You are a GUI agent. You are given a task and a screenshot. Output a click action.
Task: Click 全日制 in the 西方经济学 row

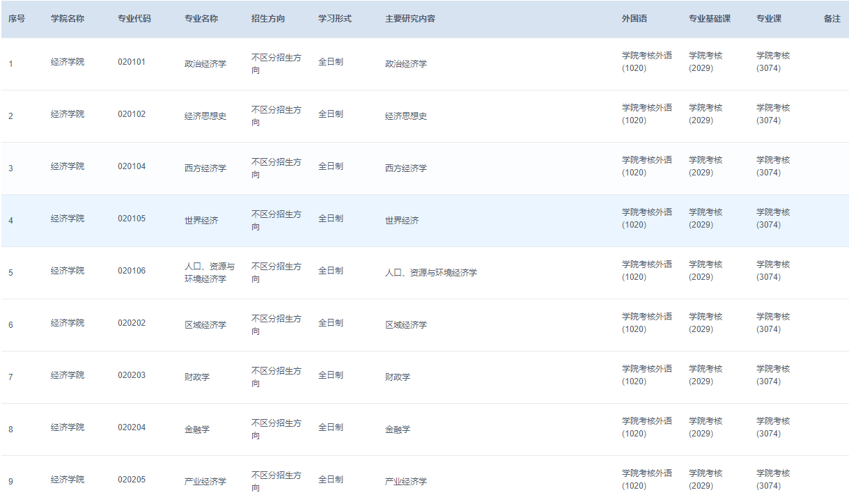point(330,166)
